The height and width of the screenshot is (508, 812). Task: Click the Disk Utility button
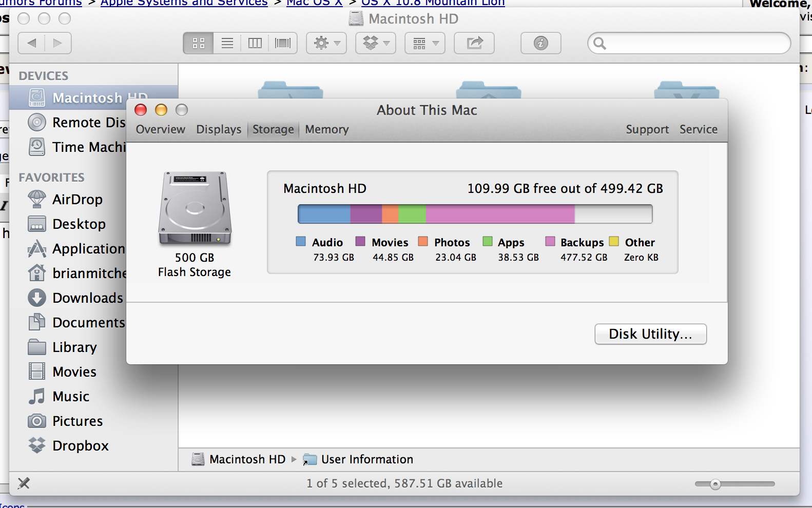click(650, 334)
